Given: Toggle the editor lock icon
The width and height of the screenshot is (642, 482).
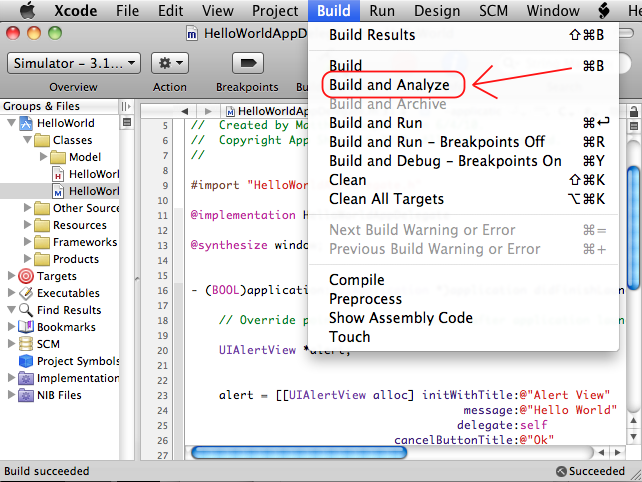Looking at the screenshot, I should (634, 111).
